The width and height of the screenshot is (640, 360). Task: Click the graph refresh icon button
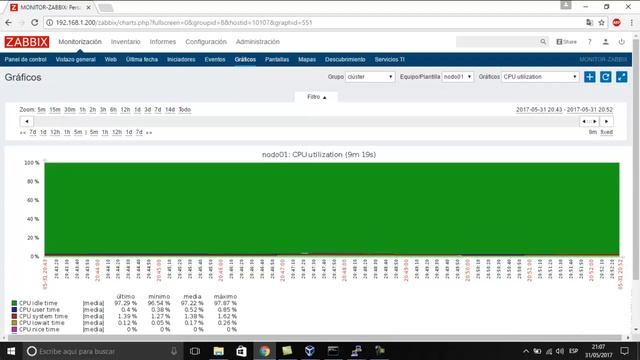pyautogui.click(x=605, y=77)
